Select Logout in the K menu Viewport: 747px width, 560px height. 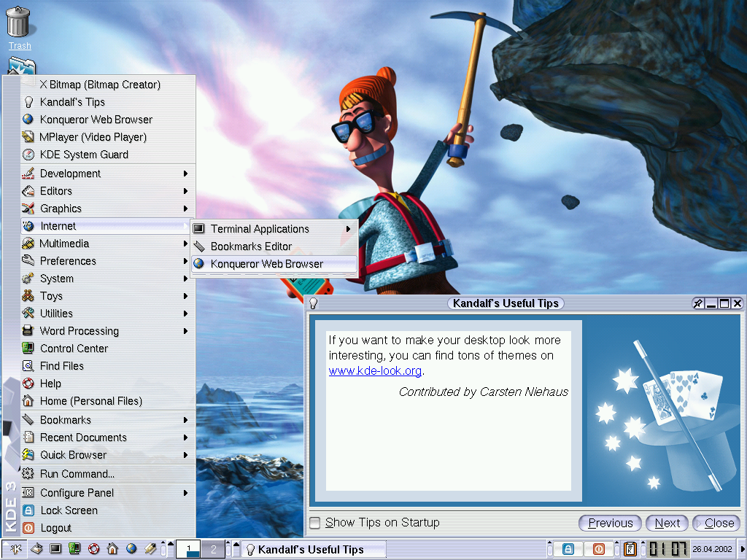coord(108,528)
